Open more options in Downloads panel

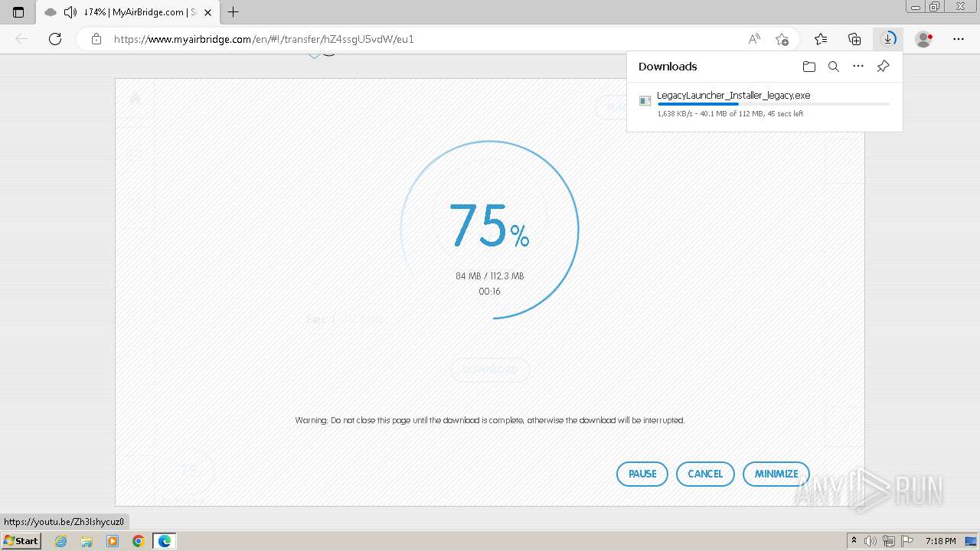pos(858,67)
